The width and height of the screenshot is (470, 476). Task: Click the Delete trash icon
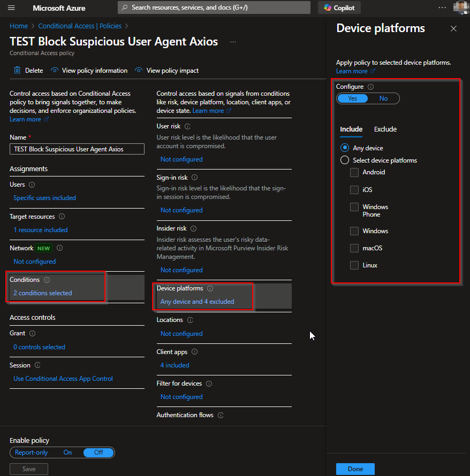pyautogui.click(x=17, y=71)
